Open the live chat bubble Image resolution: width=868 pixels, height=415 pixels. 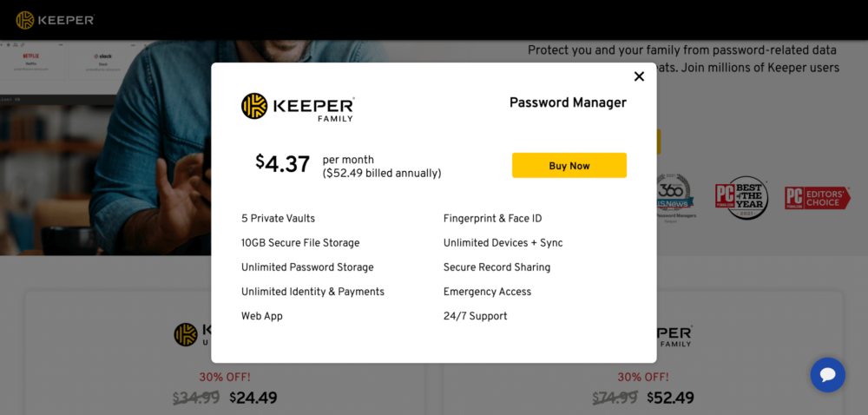[x=827, y=374]
